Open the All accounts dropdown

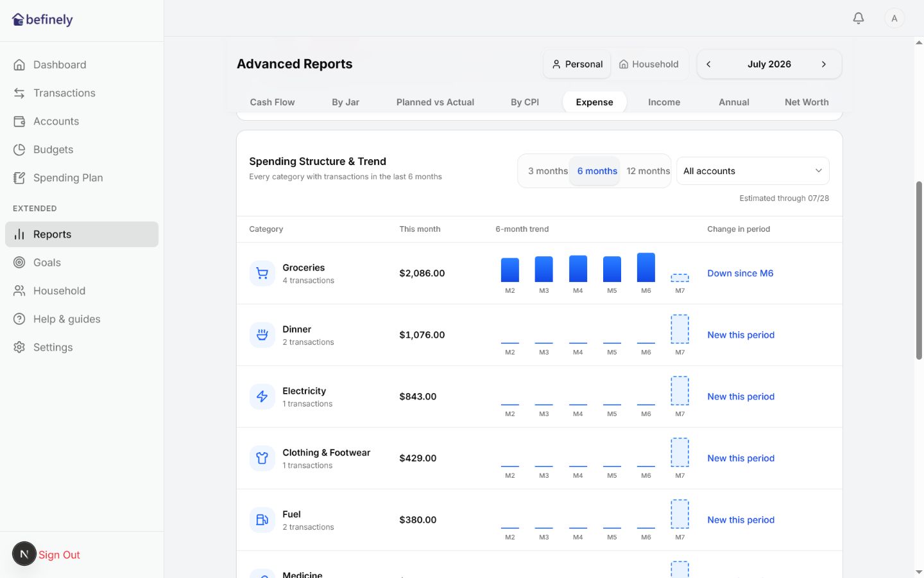click(x=753, y=171)
